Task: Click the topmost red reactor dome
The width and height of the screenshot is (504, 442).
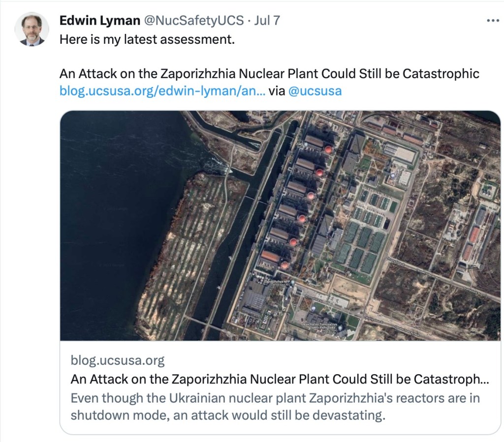Action: click(327, 149)
